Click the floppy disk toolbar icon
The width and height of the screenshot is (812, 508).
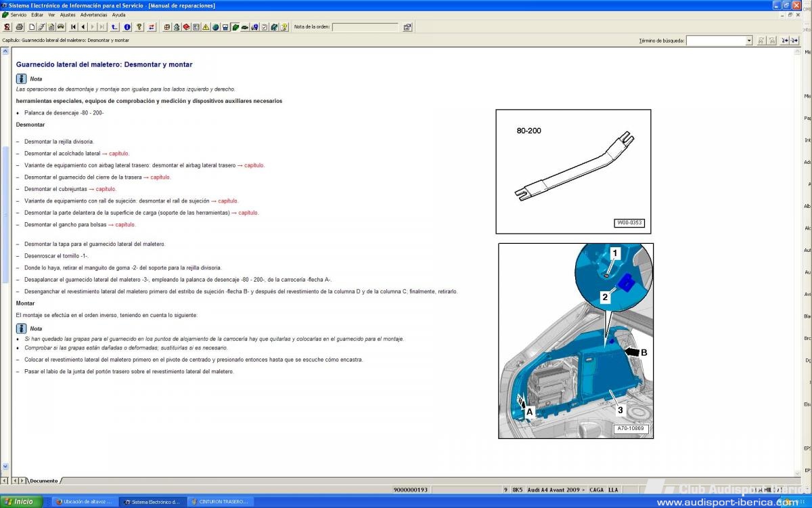pos(225,27)
